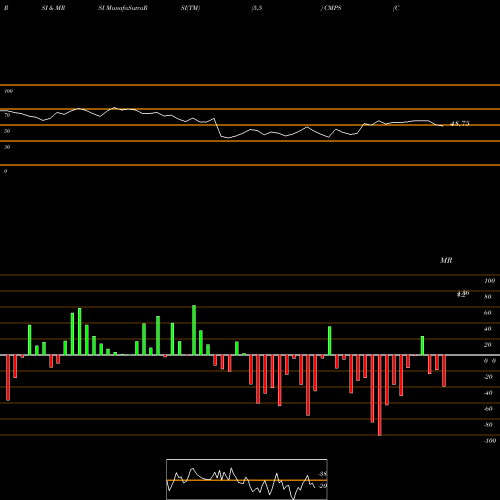The image size is (500, 500).
Task: Click the 'SI & MR' header text
Action: click(x=53, y=8)
